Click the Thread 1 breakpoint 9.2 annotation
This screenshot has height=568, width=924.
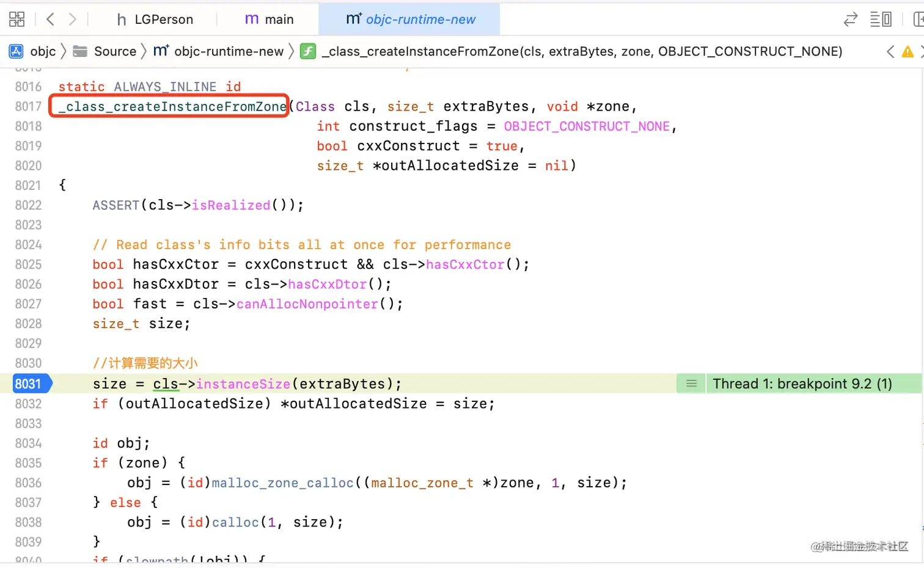tap(802, 384)
